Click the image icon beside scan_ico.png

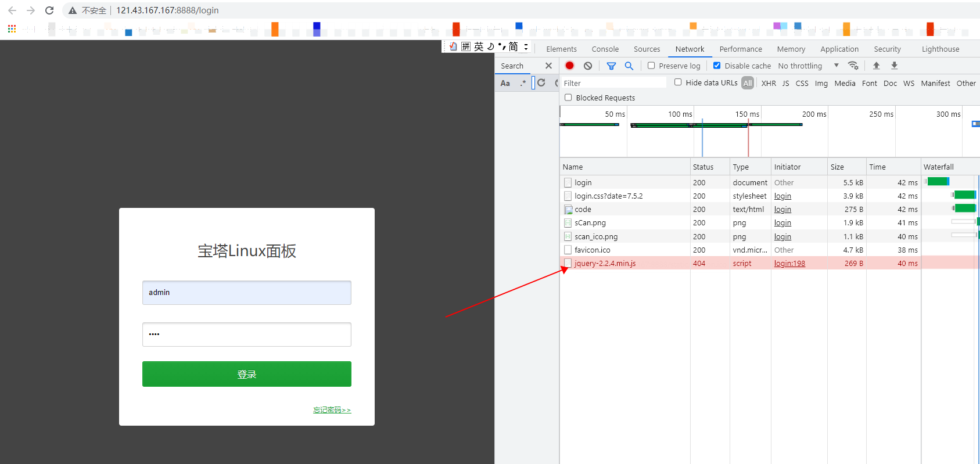(568, 236)
